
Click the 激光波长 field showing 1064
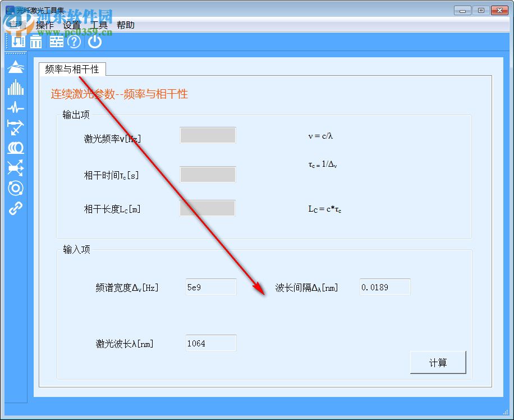(x=210, y=343)
